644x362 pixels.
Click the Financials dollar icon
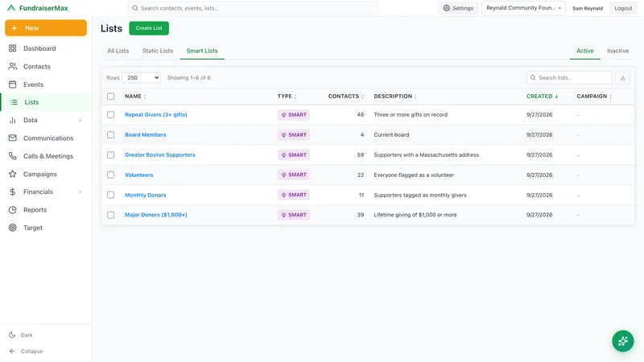[13, 191]
